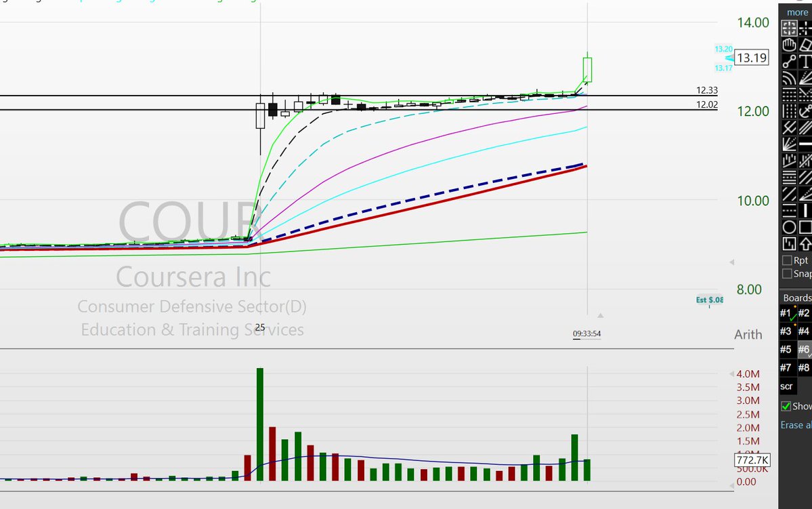Select the boxed crosshair pointer tool
The width and height of the screenshot is (812, 509).
click(789, 28)
